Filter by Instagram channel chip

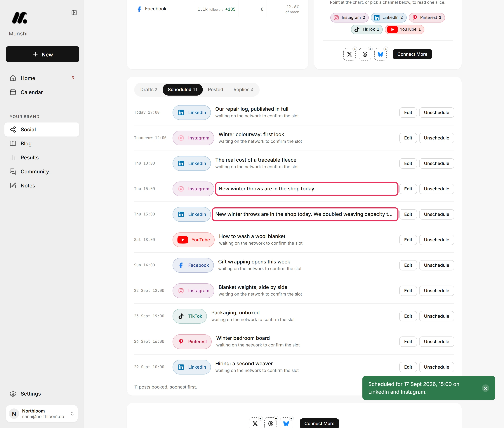[349, 18]
